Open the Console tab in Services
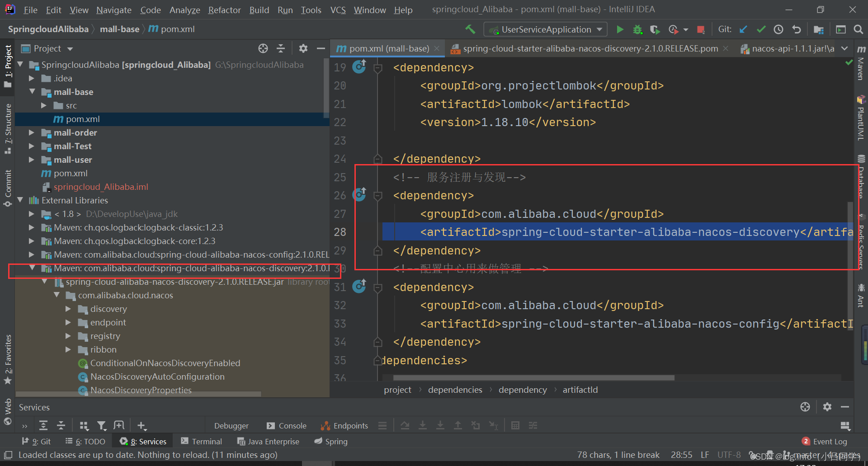 pos(286,425)
